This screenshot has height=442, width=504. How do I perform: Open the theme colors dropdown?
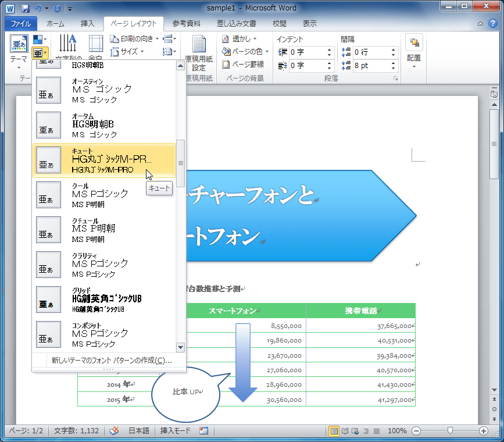click(40, 39)
